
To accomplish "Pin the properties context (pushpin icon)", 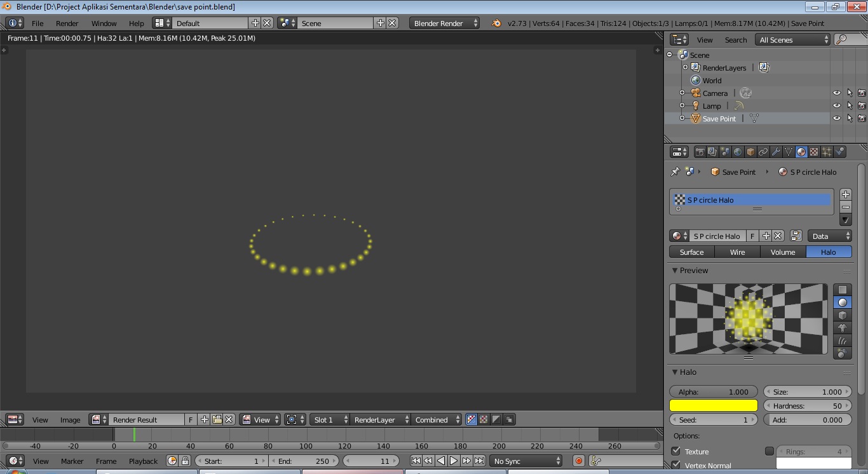I will [x=675, y=172].
